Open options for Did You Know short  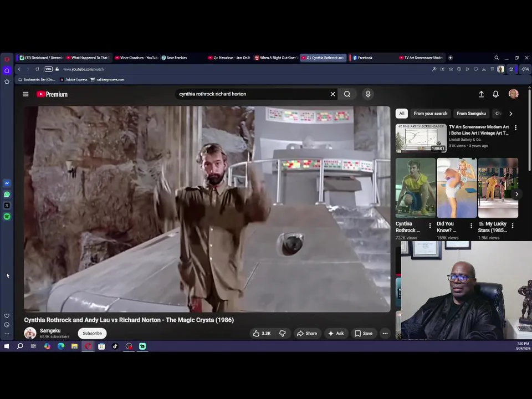pos(471,226)
